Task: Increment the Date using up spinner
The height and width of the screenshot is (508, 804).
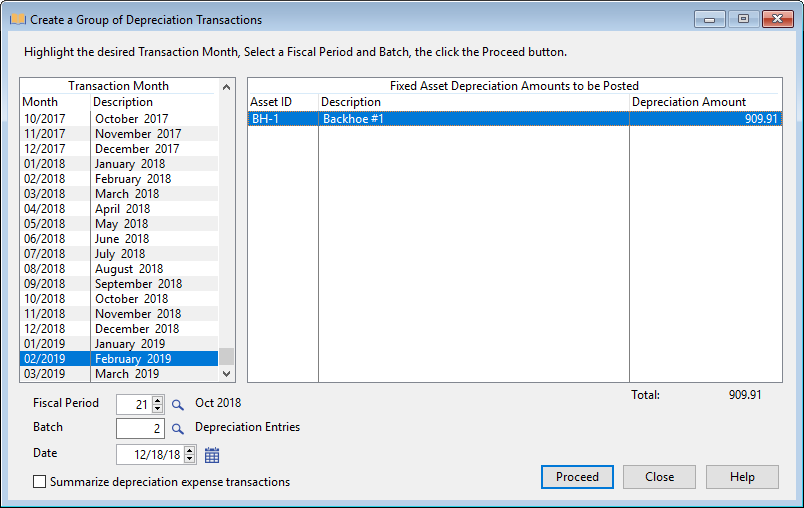Action: pyautogui.click(x=190, y=450)
